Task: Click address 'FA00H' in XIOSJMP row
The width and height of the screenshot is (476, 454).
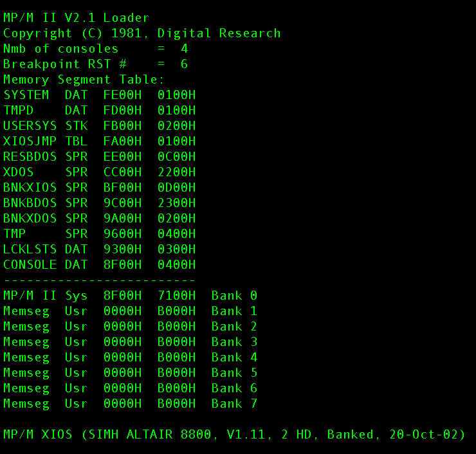Action: pos(122,141)
